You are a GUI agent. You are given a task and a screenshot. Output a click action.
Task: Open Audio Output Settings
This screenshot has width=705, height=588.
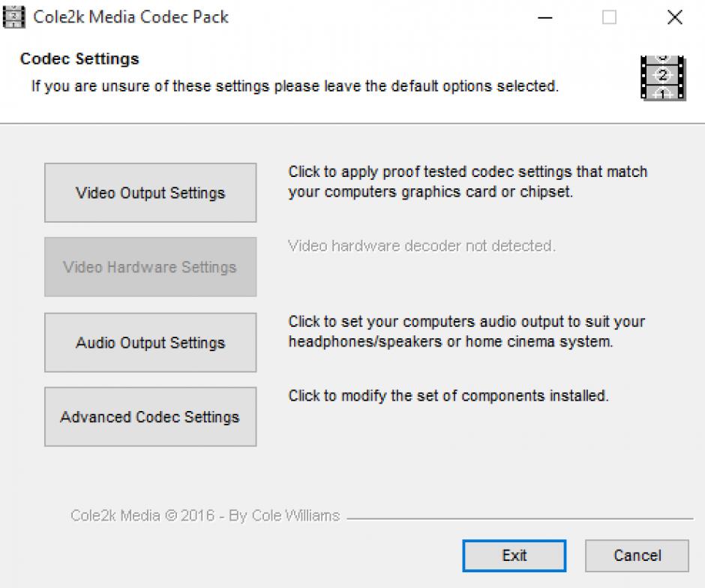150,342
